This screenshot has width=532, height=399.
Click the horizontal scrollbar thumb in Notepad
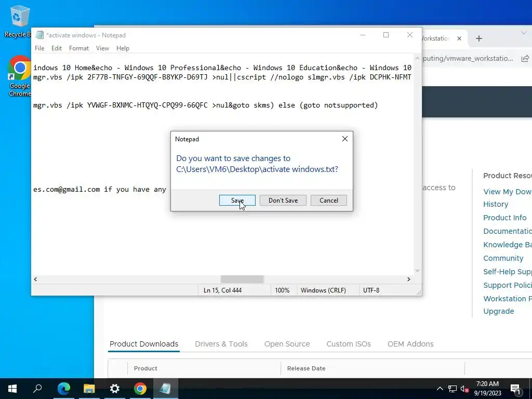point(242,279)
